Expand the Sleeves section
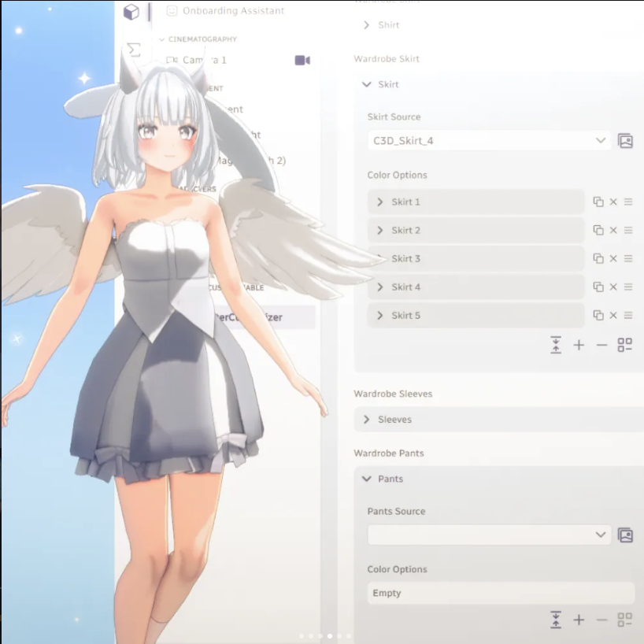This screenshot has width=644, height=644. tap(366, 420)
